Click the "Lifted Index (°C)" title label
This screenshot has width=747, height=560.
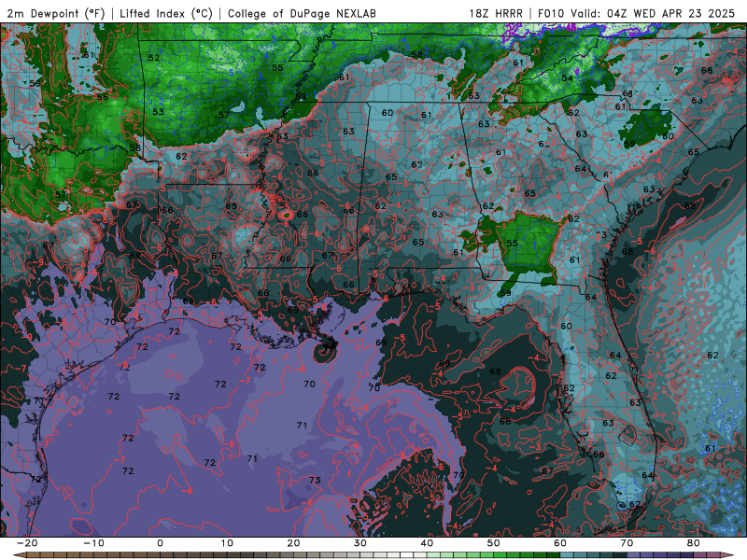coord(166,13)
